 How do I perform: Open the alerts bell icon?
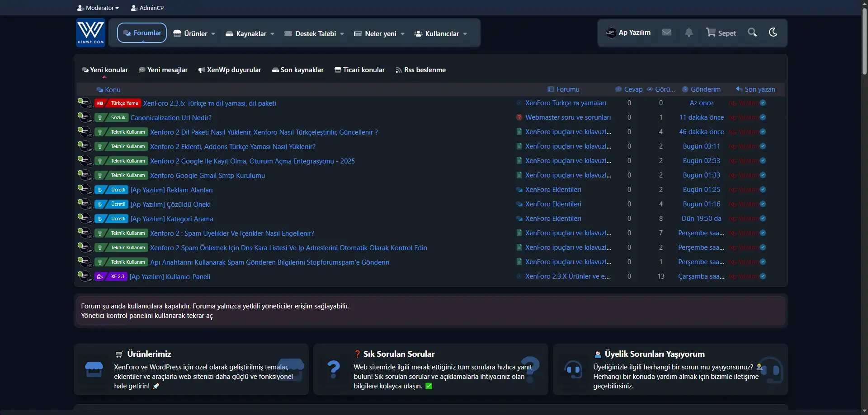click(x=689, y=33)
